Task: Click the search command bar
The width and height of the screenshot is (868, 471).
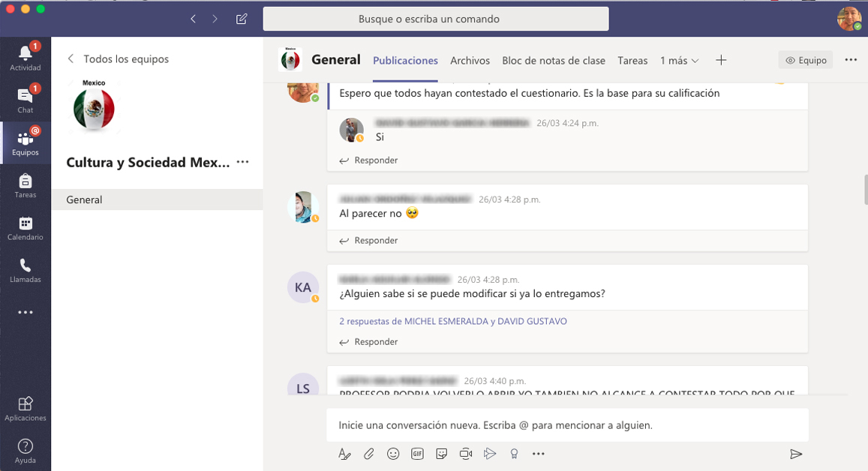Action: tap(435, 19)
